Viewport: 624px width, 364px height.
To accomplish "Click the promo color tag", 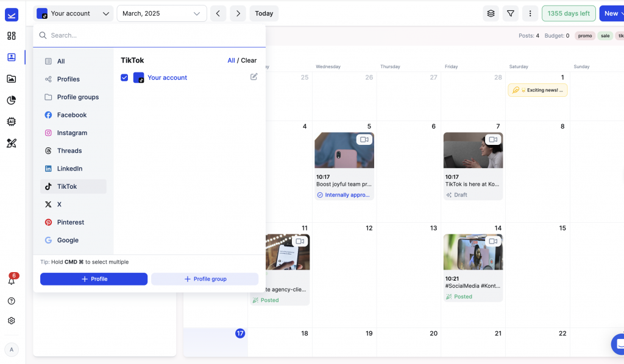I will point(584,36).
